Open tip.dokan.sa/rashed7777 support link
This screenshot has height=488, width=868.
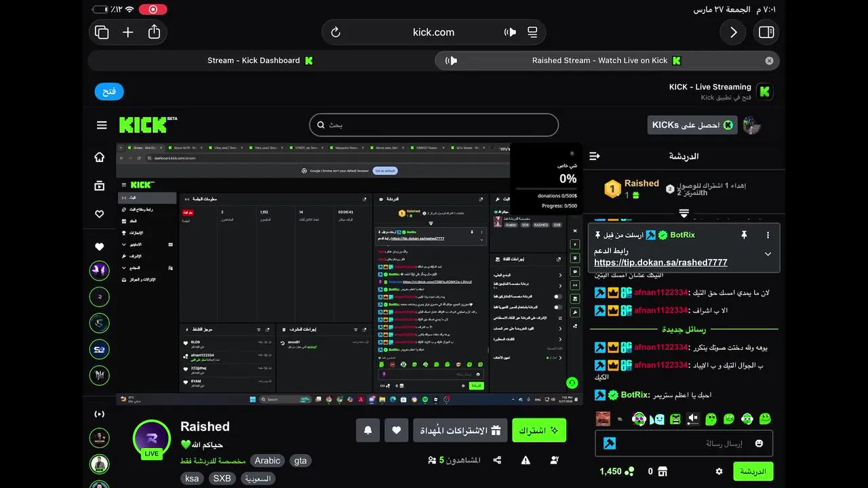point(660,262)
